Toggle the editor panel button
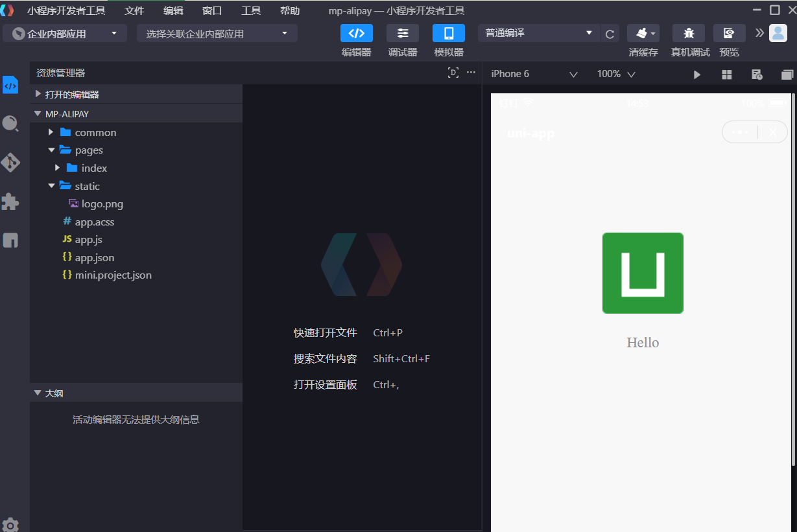This screenshot has height=532, width=797. click(x=357, y=33)
